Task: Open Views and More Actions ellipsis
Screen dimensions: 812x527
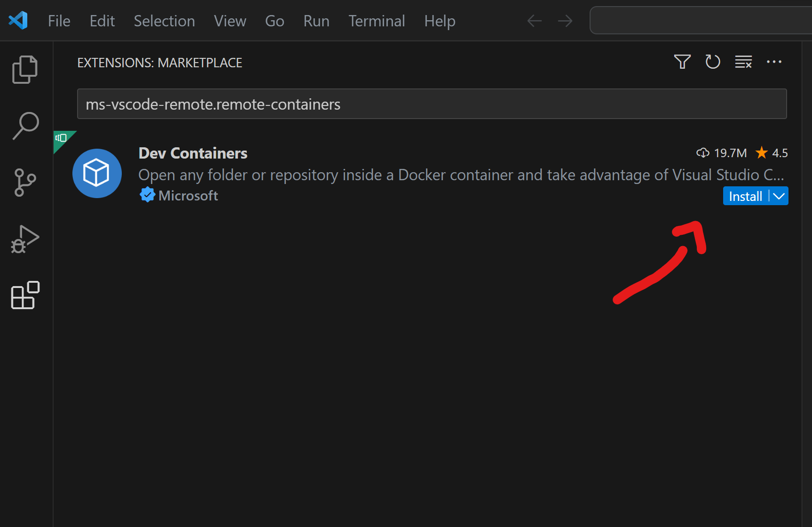Action: click(774, 62)
